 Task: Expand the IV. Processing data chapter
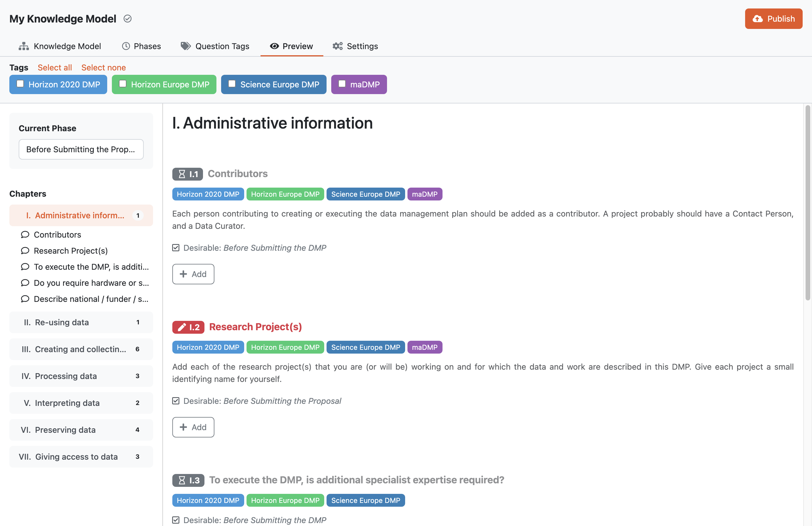(x=81, y=376)
